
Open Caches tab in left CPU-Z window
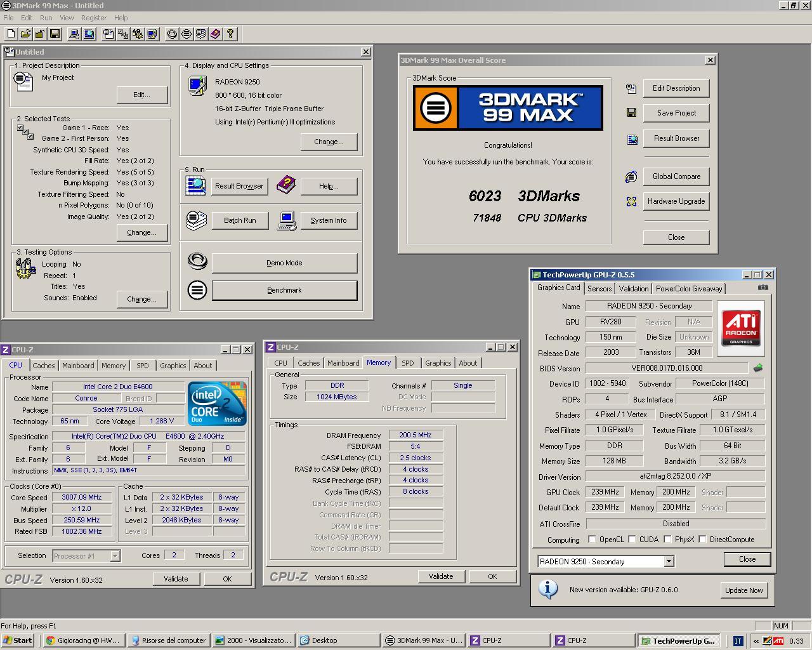point(44,366)
